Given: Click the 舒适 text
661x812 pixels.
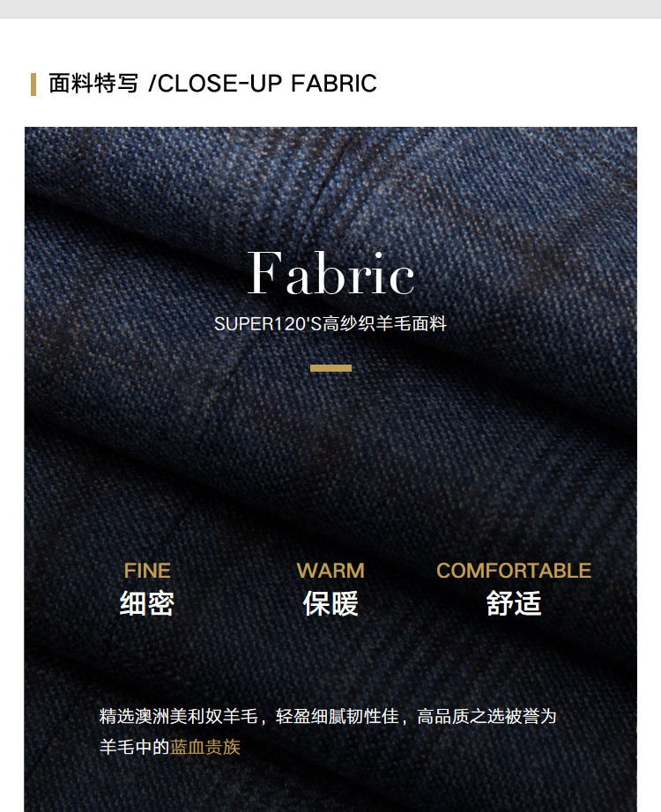Looking at the screenshot, I should click(514, 603).
